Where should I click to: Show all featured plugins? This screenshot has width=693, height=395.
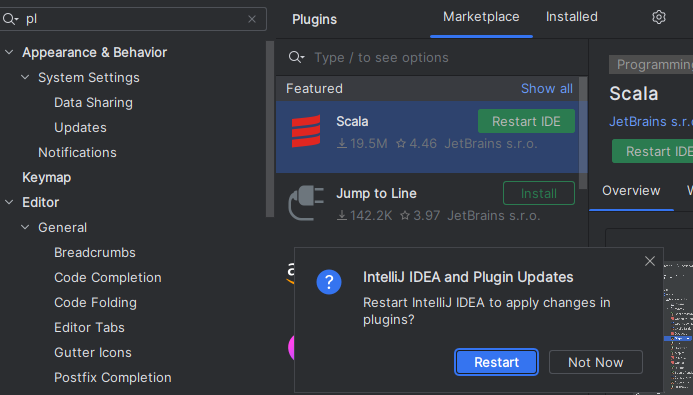tap(547, 88)
